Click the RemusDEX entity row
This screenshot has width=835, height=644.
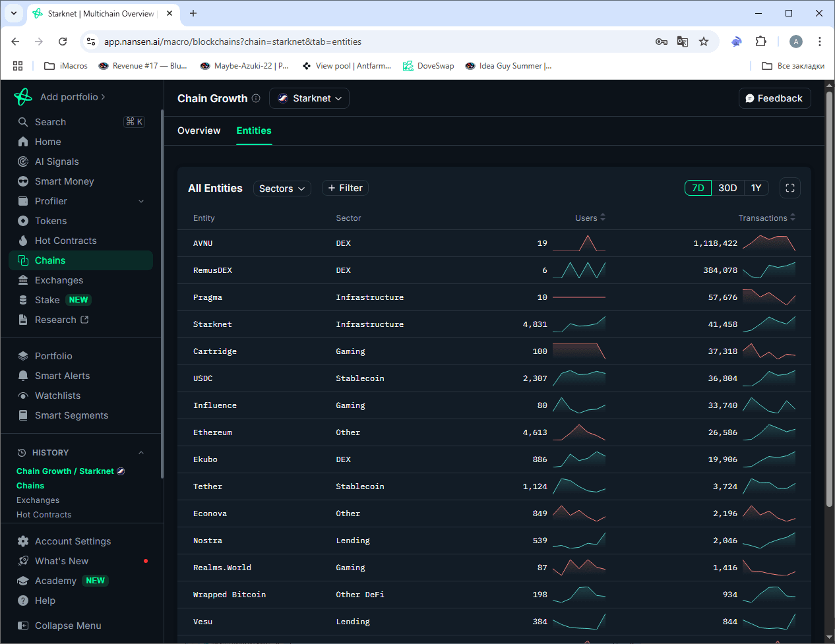(494, 270)
